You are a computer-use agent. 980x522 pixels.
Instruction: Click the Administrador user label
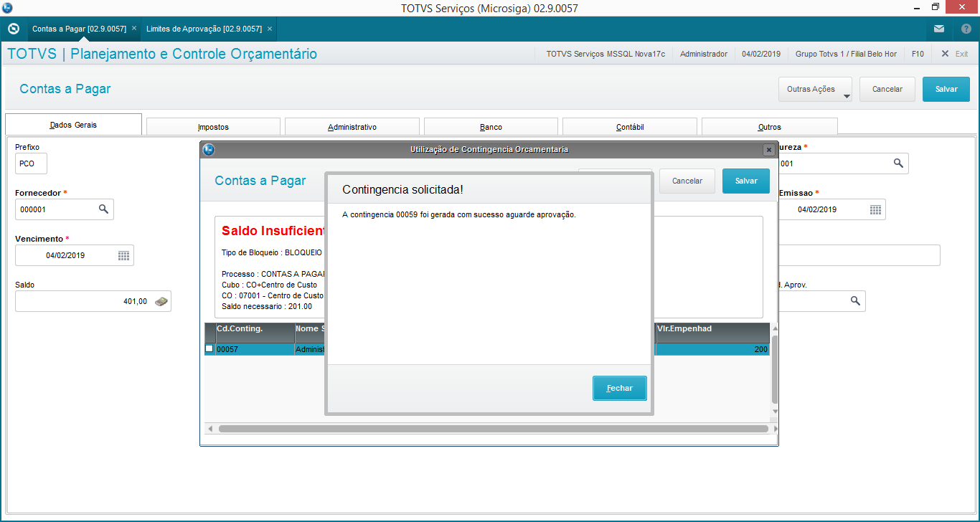(x=703, y=54)
